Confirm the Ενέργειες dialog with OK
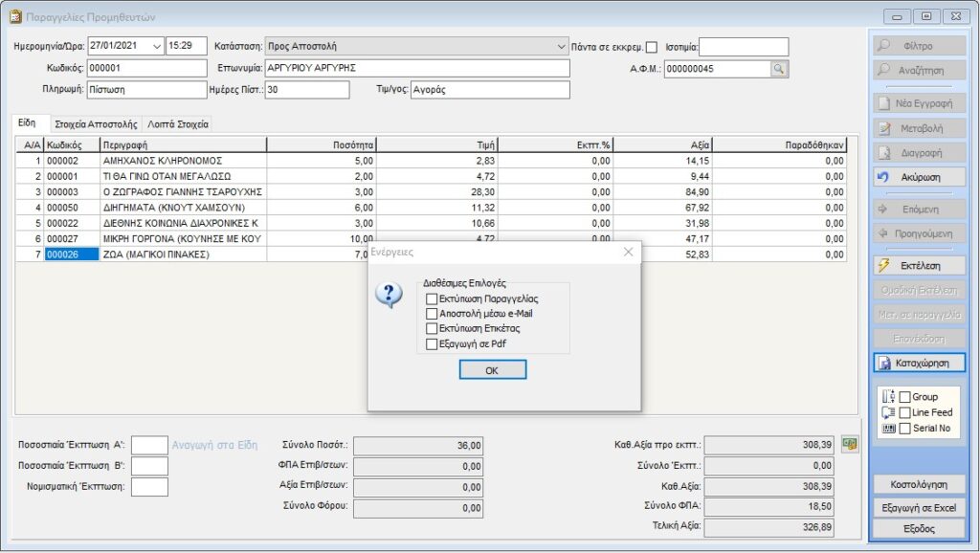Image resolution: width=980 pixels, height=553 pixels. click(x=493, y=370)
